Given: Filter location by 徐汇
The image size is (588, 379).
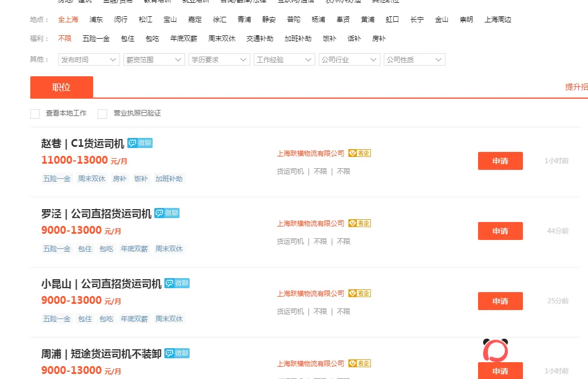Looking at the screenshot, I should (x=220, y=20).
